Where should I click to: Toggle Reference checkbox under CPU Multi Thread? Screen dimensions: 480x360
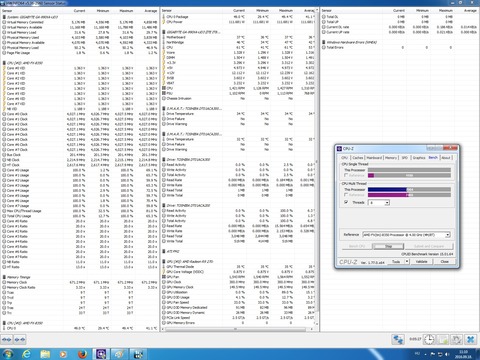(x=346, y=195)
